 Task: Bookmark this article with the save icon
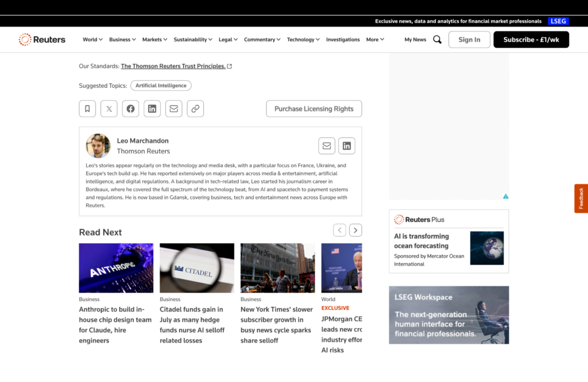pyautogui.click(x=87, y=108)
